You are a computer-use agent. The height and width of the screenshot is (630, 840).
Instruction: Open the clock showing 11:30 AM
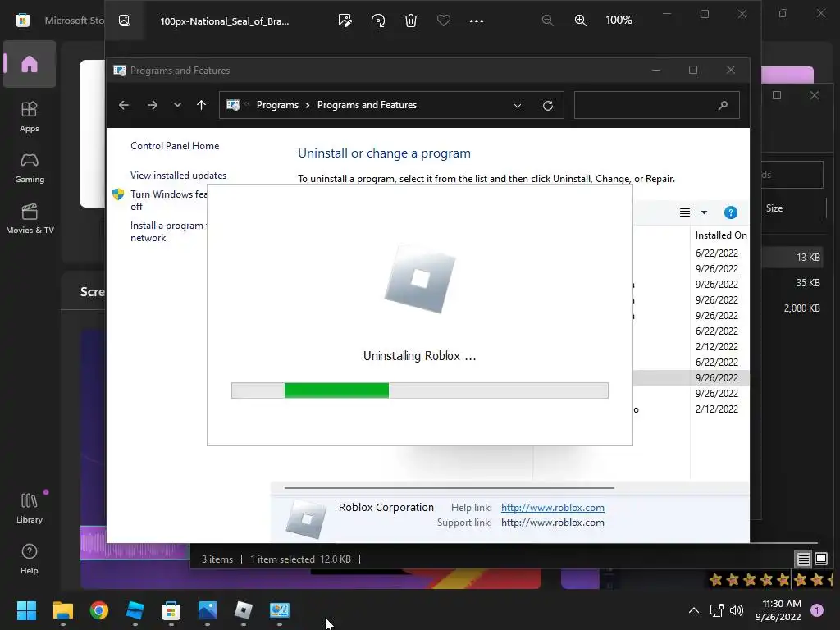pos(778,610)
